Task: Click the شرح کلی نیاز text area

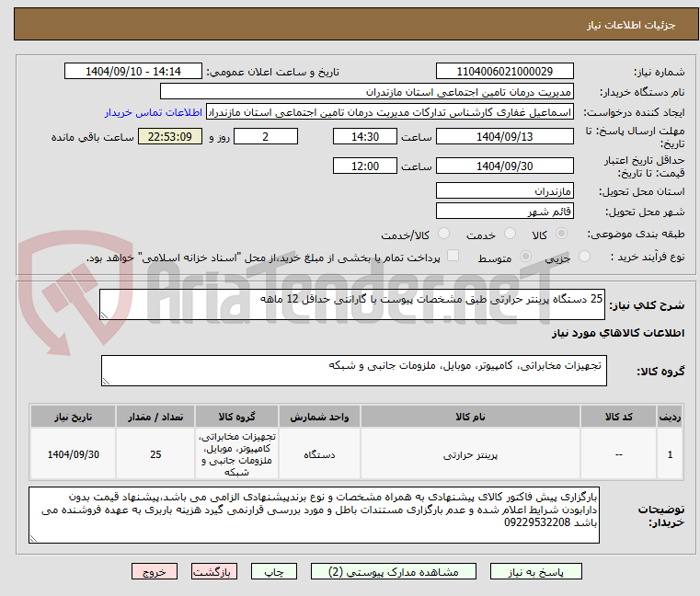Action: point(351,304)
